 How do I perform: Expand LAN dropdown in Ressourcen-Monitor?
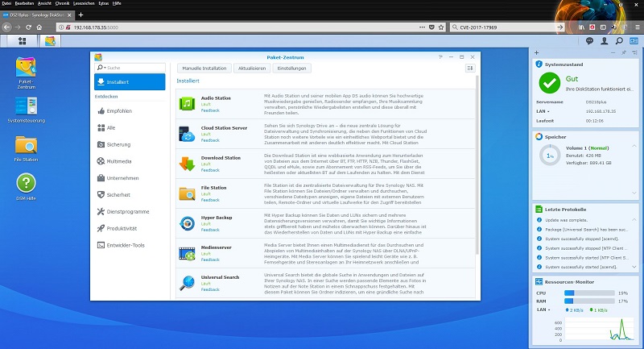(548, 310)
